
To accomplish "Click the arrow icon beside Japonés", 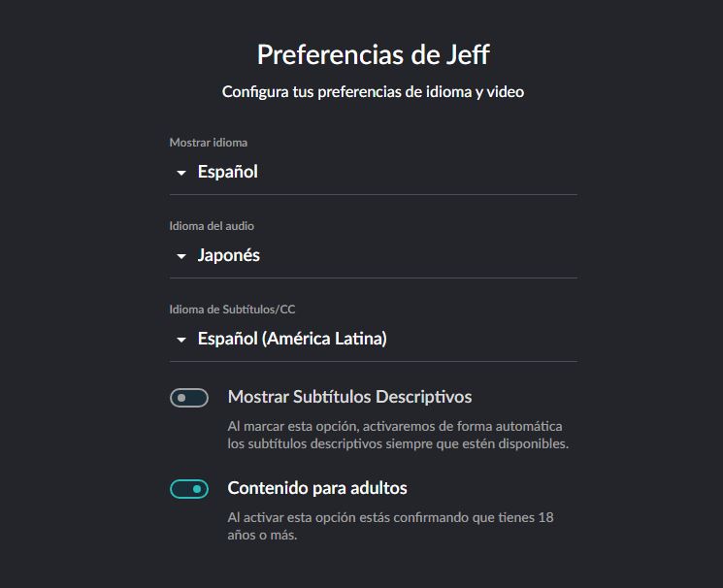I will tap(181, 256).
